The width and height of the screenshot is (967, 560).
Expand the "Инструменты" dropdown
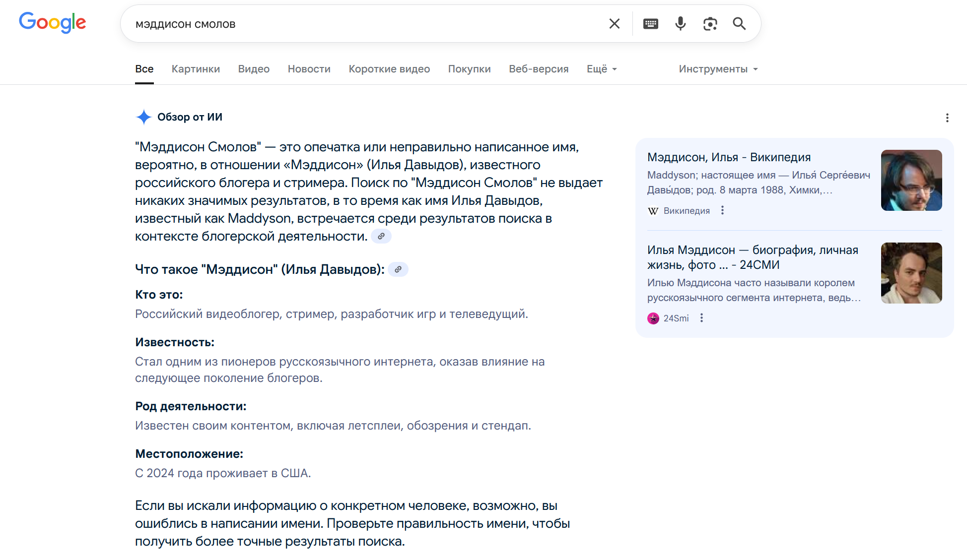[x=718, y=69]
